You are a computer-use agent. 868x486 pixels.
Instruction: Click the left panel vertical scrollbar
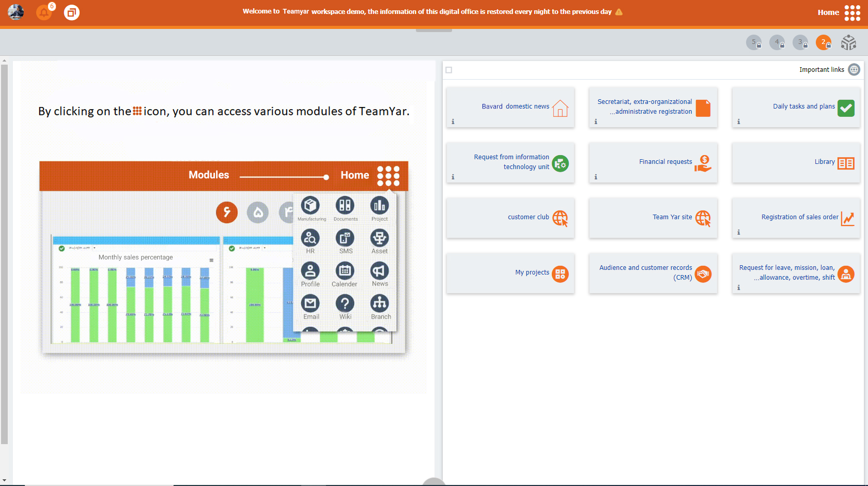(4, 253)
